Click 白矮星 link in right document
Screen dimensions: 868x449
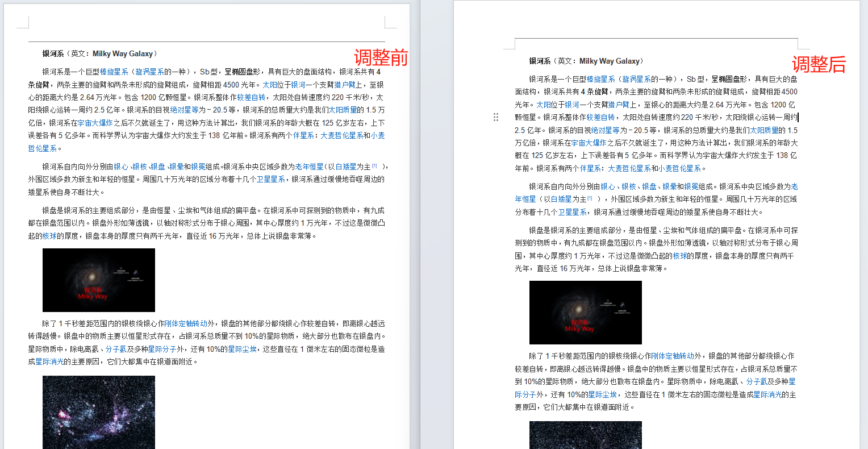[x=561, y=199]
